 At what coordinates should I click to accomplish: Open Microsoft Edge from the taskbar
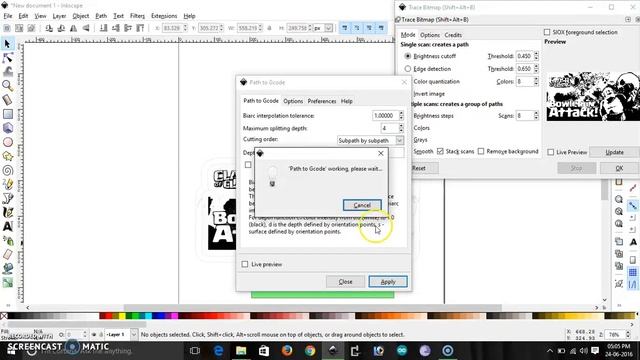click(x=218, y=351)
